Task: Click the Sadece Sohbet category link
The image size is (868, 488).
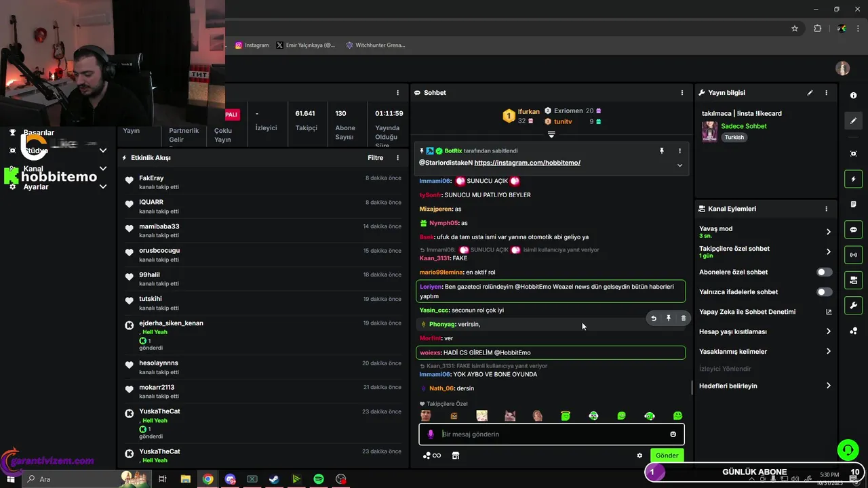Action: pyautogui.click(x=744, y=126)
